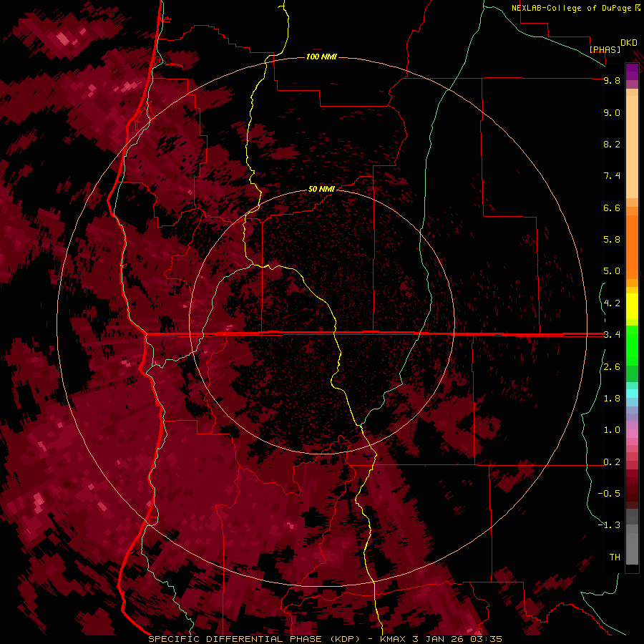Select the 3.4 value on the scale
Viewport: 644px width, 644px height.
[612, 335]
